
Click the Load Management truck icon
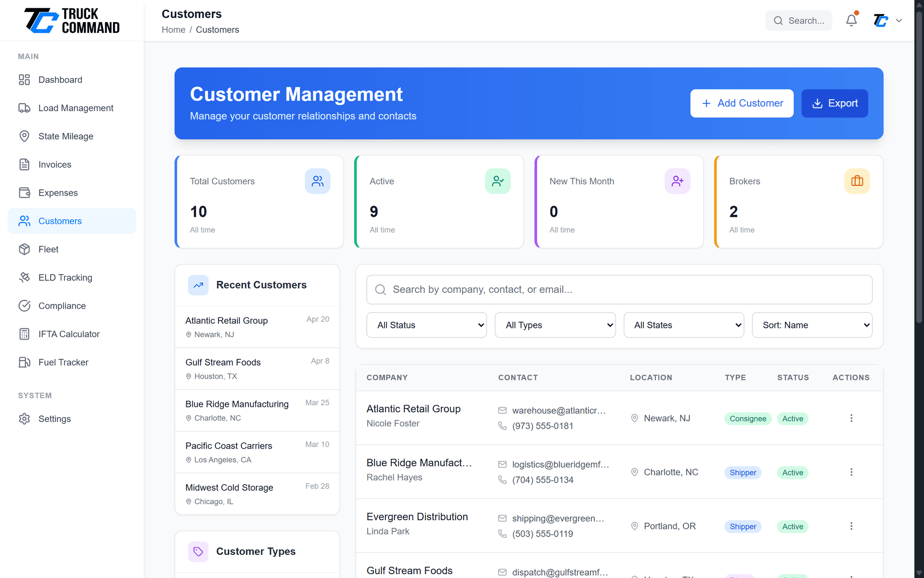[x=25, y=108]
